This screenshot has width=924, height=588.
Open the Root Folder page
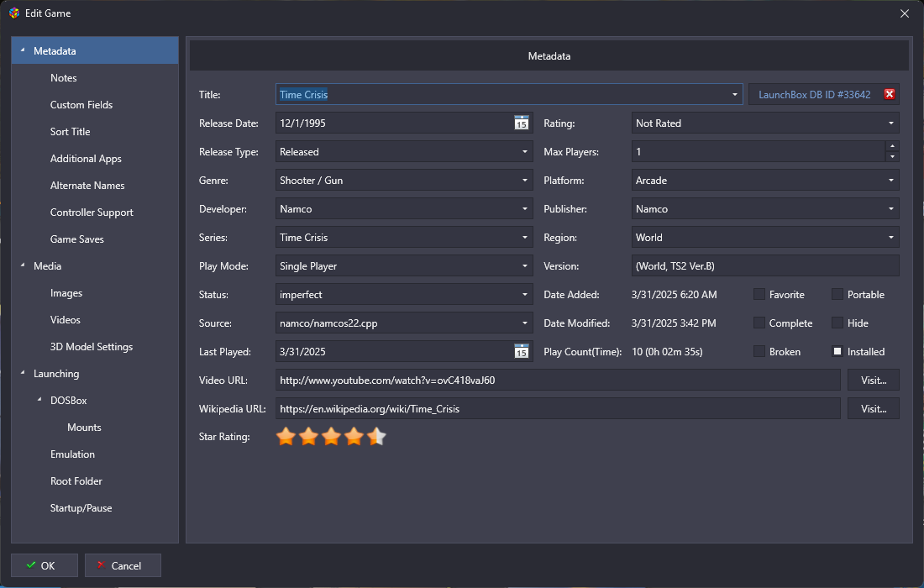(76, 480)
